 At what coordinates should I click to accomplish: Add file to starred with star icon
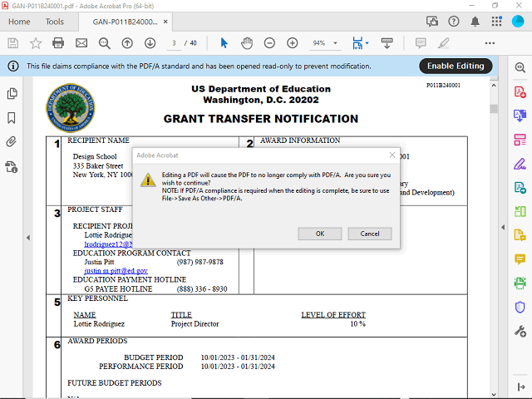point(36,43)
